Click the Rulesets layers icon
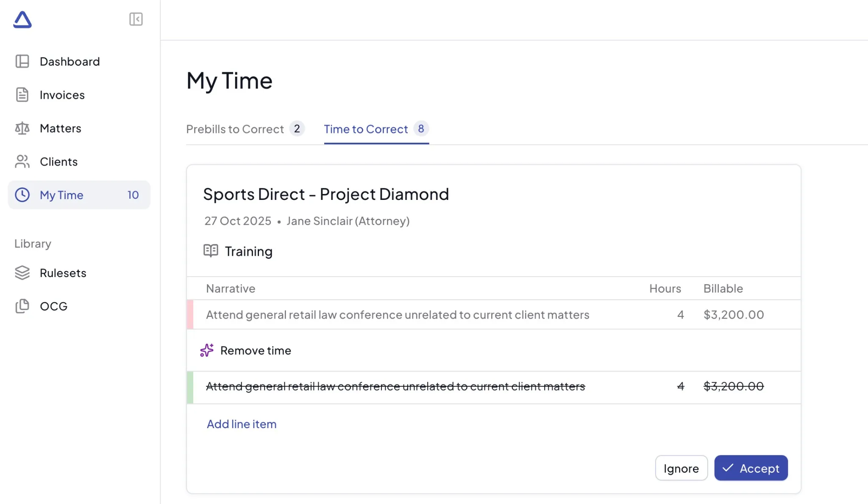The width and height of the screenshot is (868, 504). (x=22, y=273)
